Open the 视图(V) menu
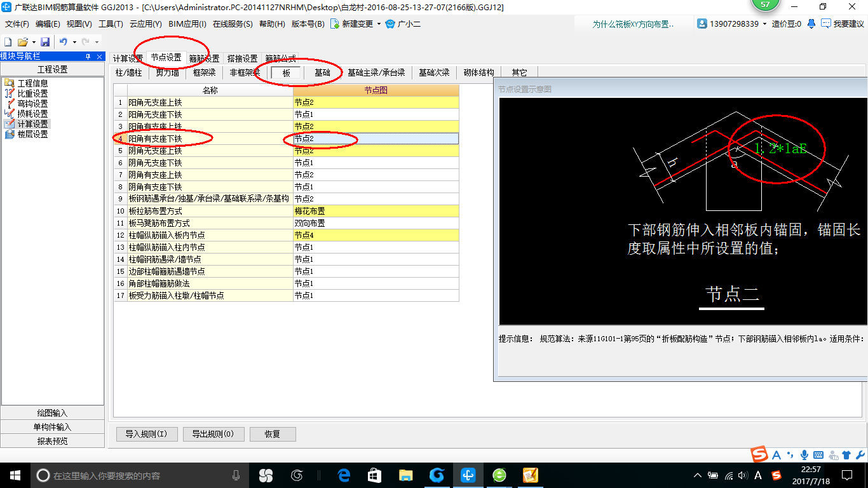 pos(79,24)
